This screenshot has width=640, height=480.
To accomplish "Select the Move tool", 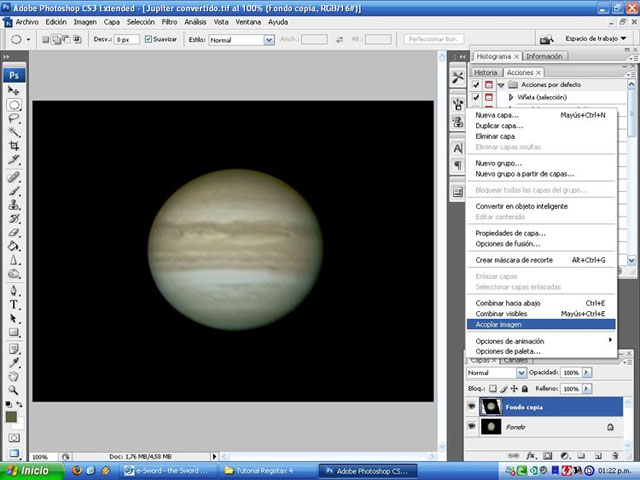I will tap(14, 90).
